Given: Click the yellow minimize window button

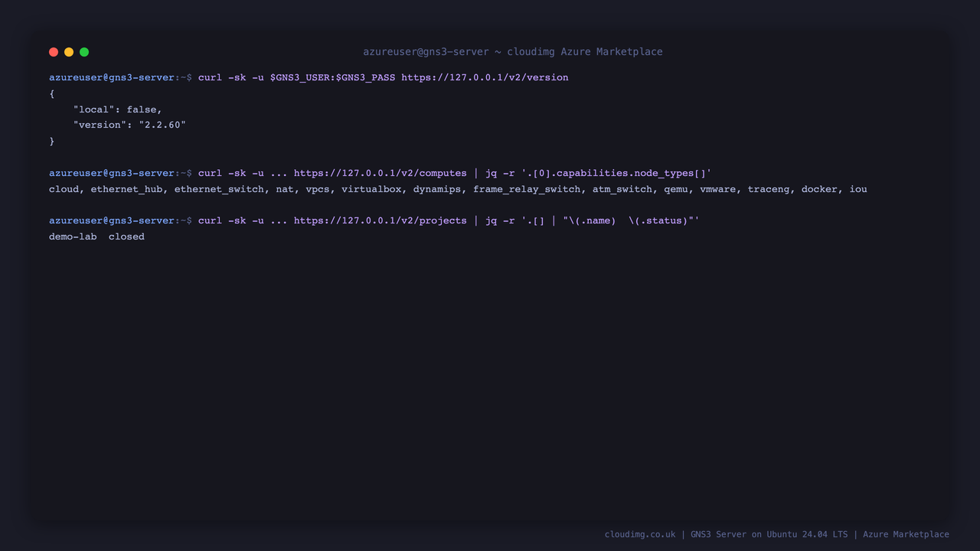Looking at the screenshot, I should 69,52.
